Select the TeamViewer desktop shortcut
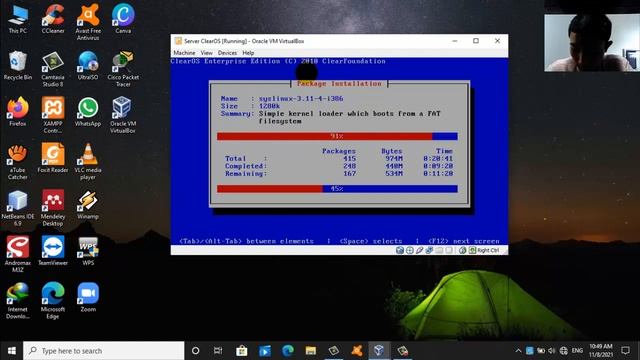Viewport: 640px width, 360px height. coord(53,251)
